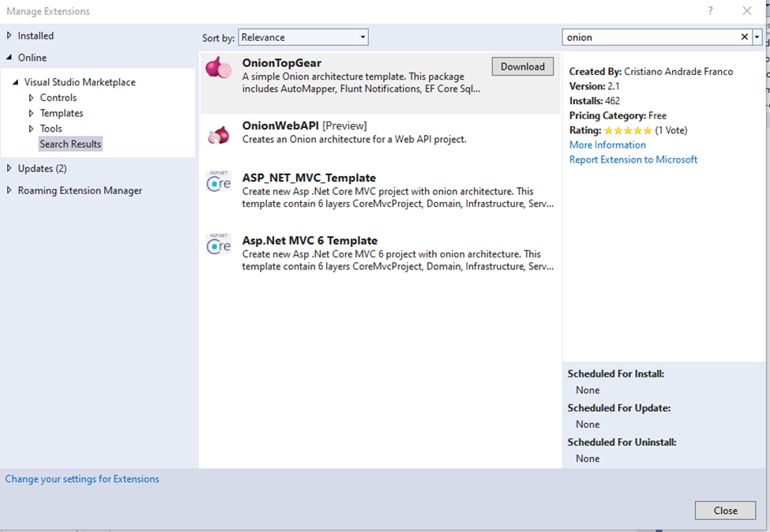Expand the Installed category
Screen dimensions: 770x532
[9, 36]
